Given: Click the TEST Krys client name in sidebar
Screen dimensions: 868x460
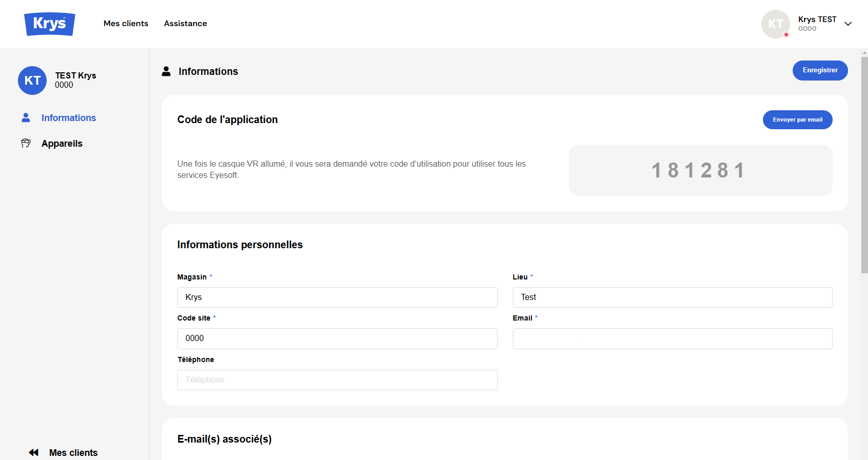Looking at the screenshot, I should click(x=76, y=75).
